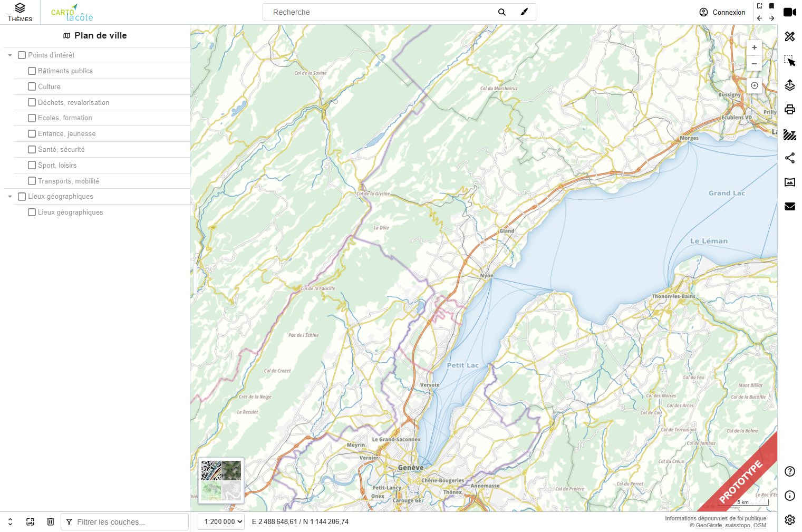Open the drawing and measurement tools
The image size is (802, 532).
789,36
